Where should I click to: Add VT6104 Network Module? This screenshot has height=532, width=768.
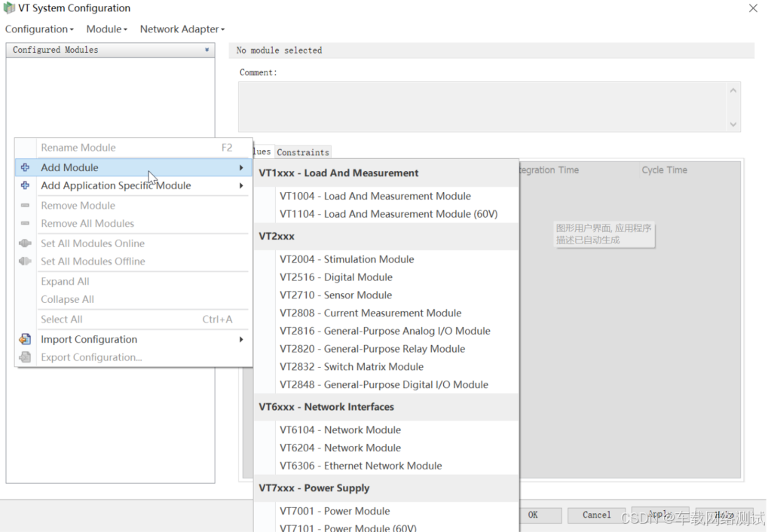click(386, 430)
